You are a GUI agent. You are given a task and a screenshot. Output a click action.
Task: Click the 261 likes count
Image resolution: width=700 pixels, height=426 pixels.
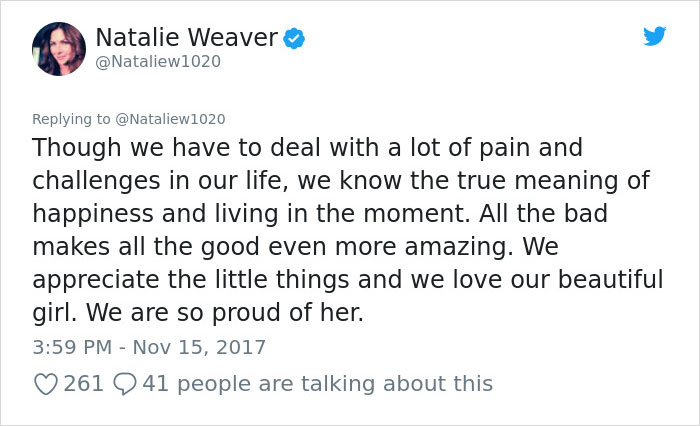[84, 383]
